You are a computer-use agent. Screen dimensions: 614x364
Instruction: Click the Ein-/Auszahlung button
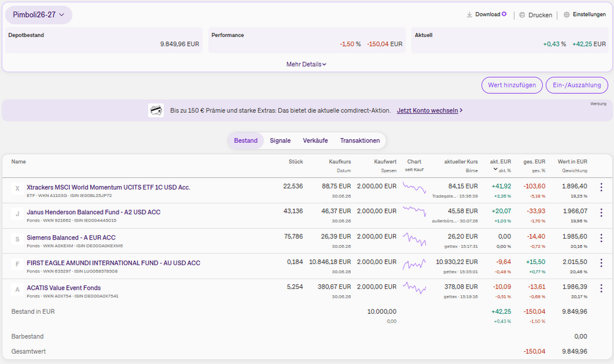(x=577, y=85)
